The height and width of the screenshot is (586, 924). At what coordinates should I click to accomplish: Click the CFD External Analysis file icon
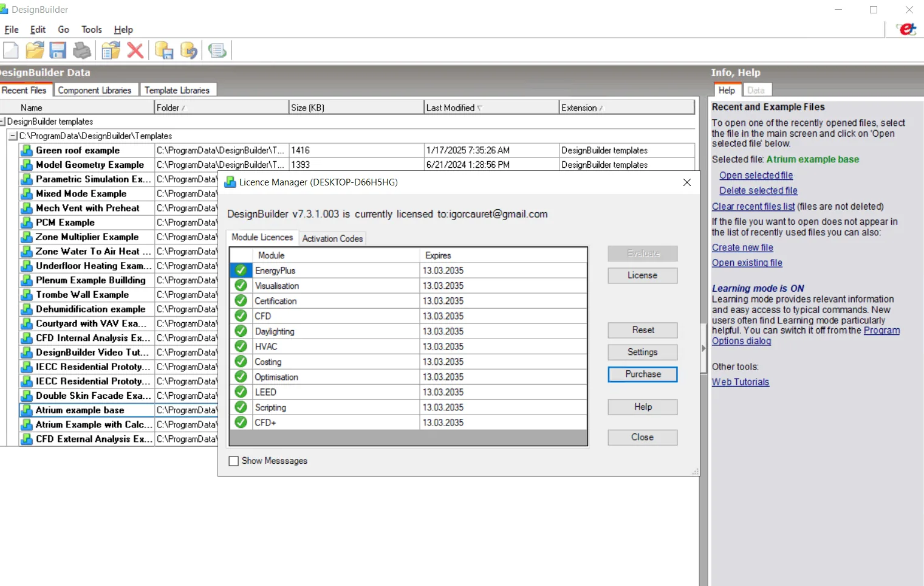[27, 439]
